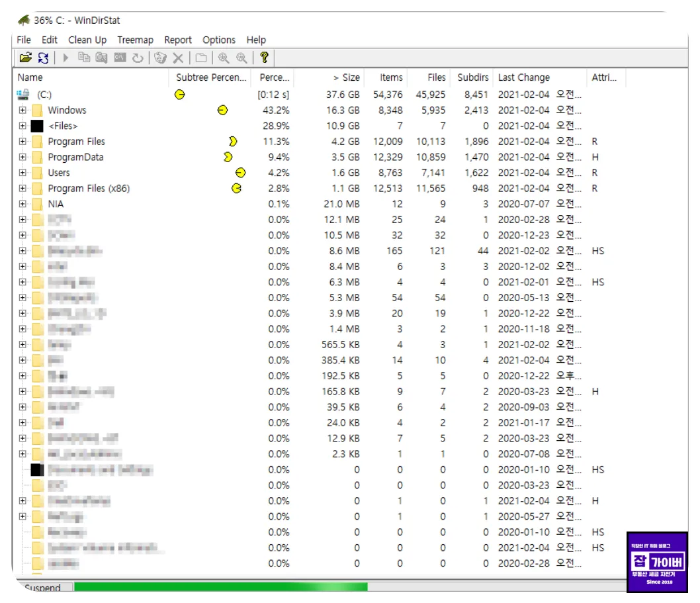Open the Options menu
700x603 pixels.
click(219, 40)
